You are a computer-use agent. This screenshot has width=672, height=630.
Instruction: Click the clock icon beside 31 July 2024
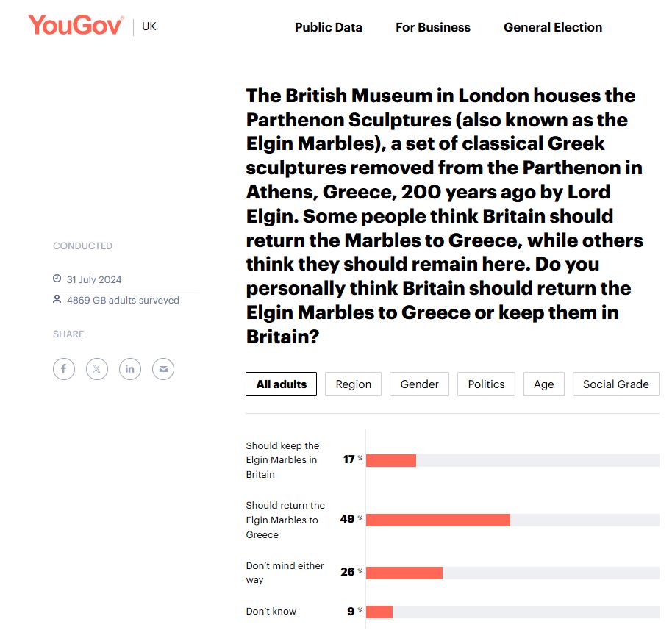click(x=57, y=279)
